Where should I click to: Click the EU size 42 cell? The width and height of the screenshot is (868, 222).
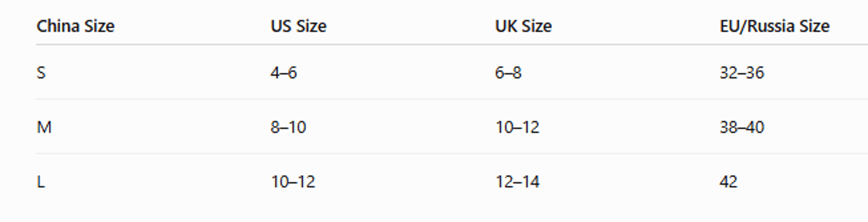(x=729, y=182)
